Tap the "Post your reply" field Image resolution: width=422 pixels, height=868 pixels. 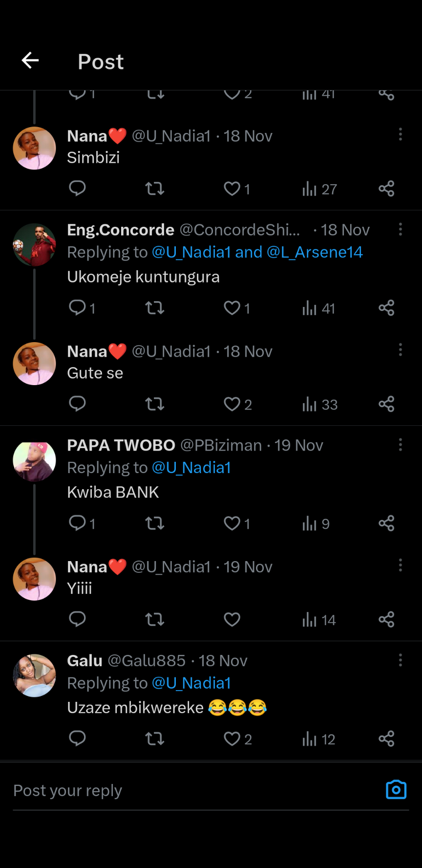coord(195,791)
